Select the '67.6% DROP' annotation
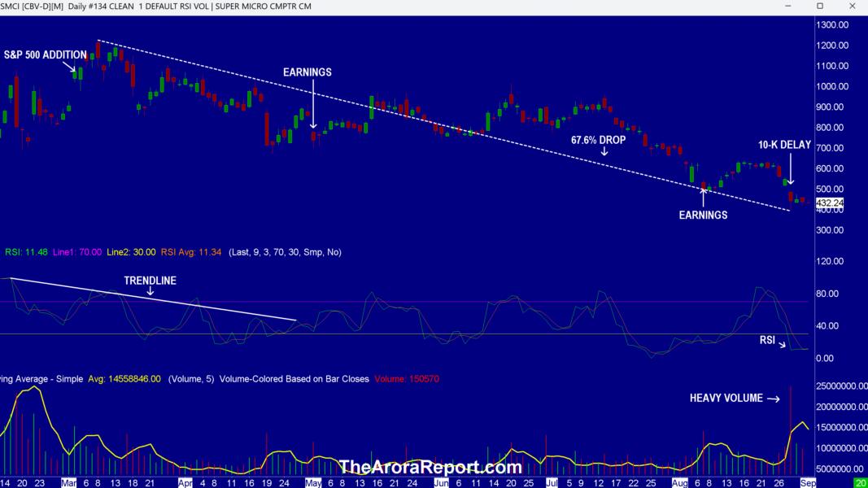The height and width of the screenshot is (488, 868). 599,141
